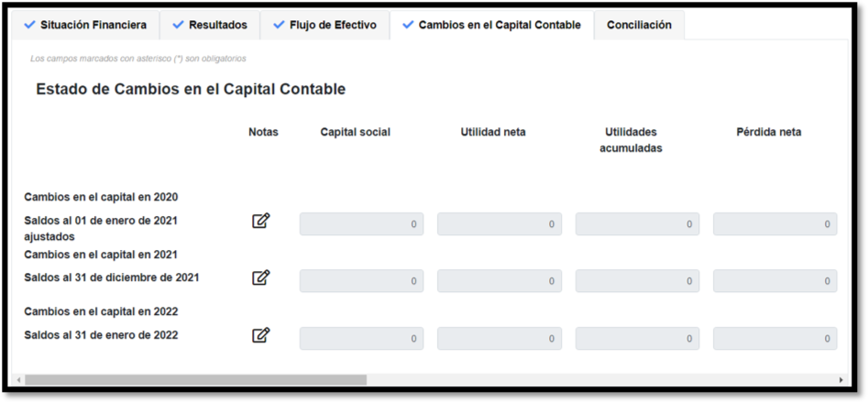Select Utilidad neta field for enero 2021 row

[x=499, y=224]
